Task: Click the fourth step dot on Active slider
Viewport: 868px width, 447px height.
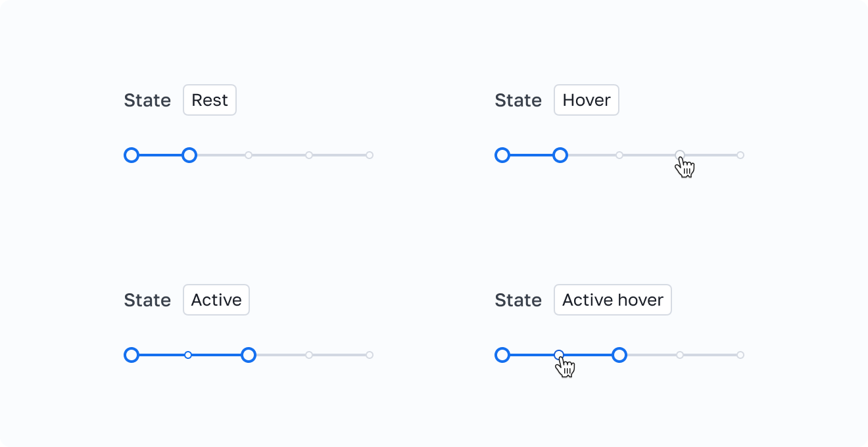Action: pyautogui.click(x=309, y=355)
